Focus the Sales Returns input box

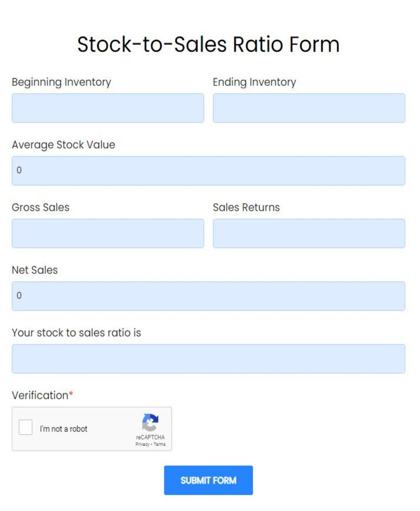pyautogui.click(x=309, y=233)
